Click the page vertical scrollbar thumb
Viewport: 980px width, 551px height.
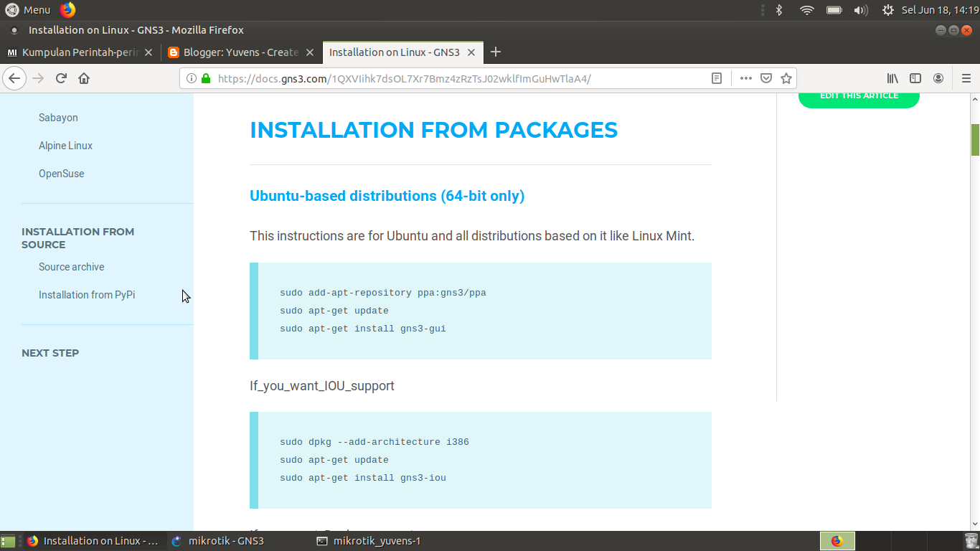tap(975, 140)
